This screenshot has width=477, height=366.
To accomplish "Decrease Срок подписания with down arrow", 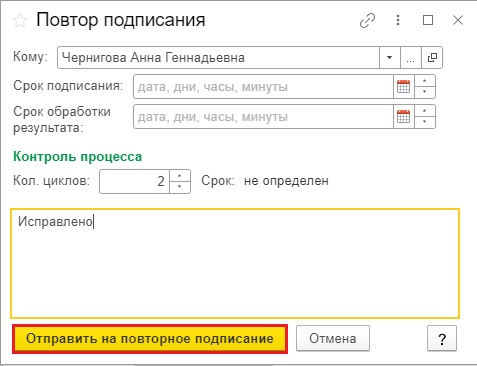I will [x=425, y=92].
